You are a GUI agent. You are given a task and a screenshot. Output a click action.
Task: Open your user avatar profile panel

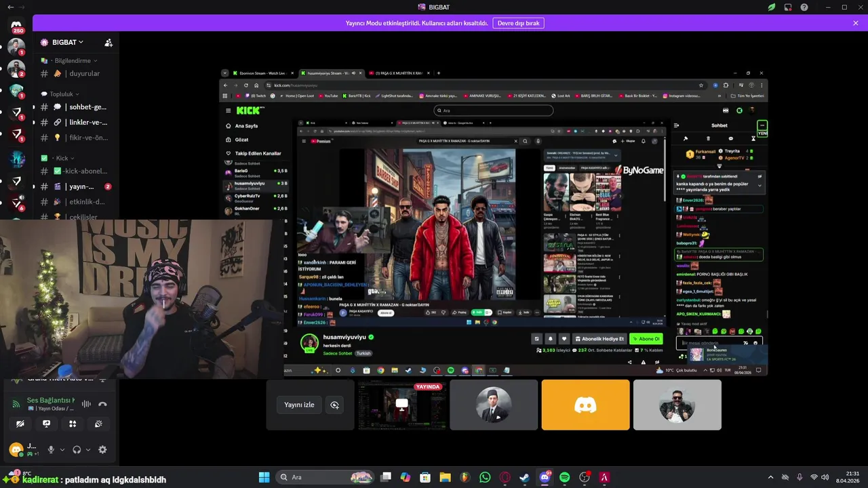[16, 449]
